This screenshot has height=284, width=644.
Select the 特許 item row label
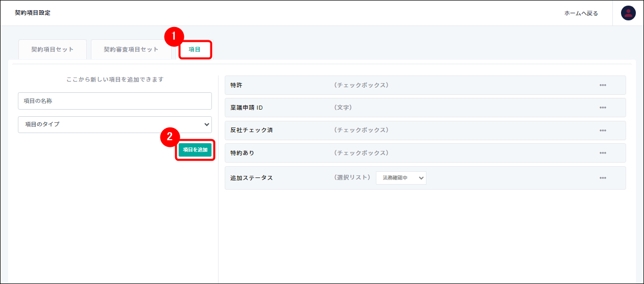point(236,85)
